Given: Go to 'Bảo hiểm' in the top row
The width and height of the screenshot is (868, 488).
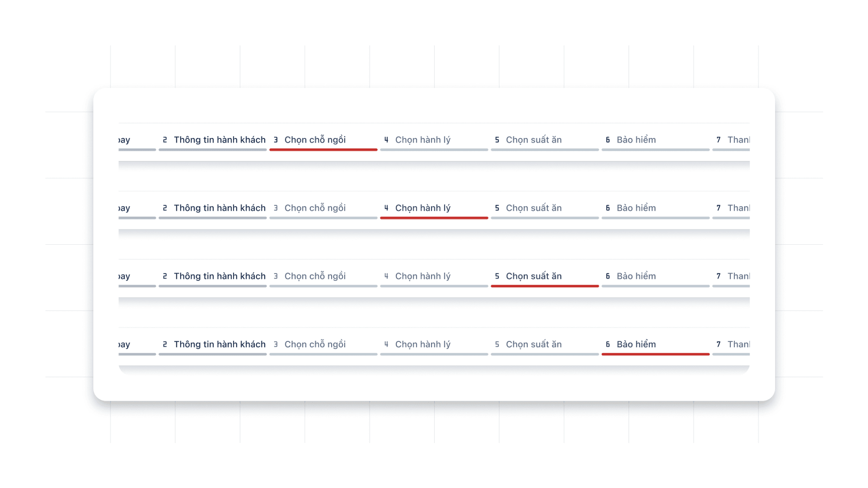Looking at the screenshot, I should [636, 140].
